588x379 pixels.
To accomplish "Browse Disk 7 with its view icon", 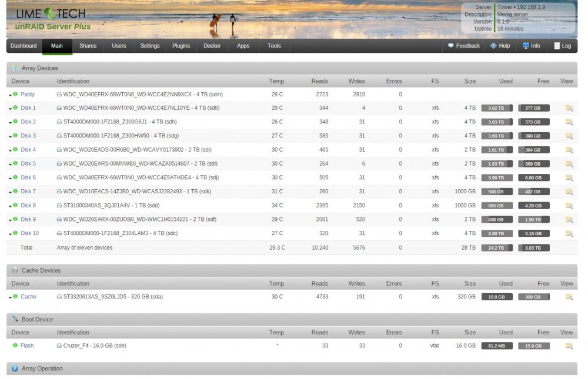I will coord(569,192).
